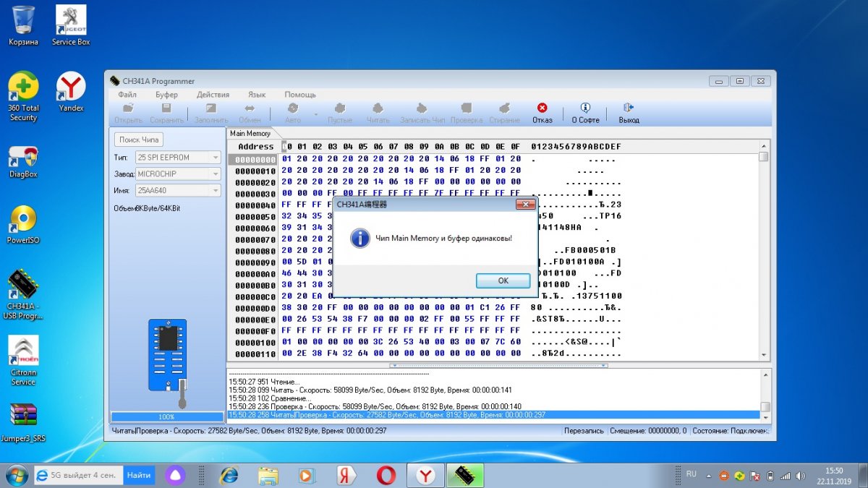The height and width of the screenshot is (488, 868).
Task: Click the Opera icon in the taskbar
Action: (x=386, y=475)
